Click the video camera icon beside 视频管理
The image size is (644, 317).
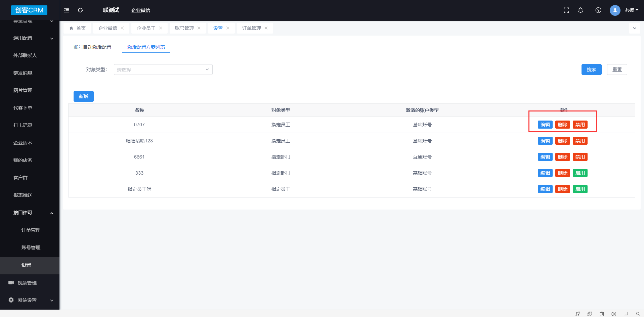[11, 282]
